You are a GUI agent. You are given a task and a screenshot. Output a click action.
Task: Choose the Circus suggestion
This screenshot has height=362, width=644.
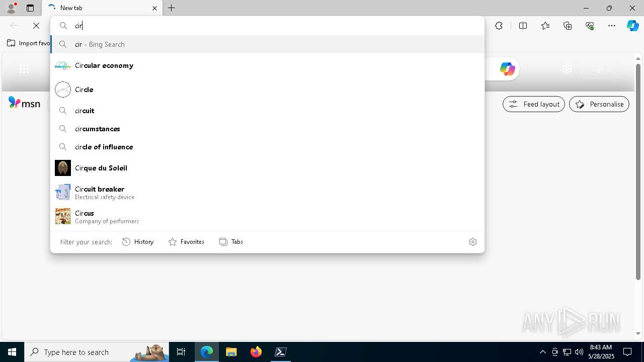(x=267, y=216)
